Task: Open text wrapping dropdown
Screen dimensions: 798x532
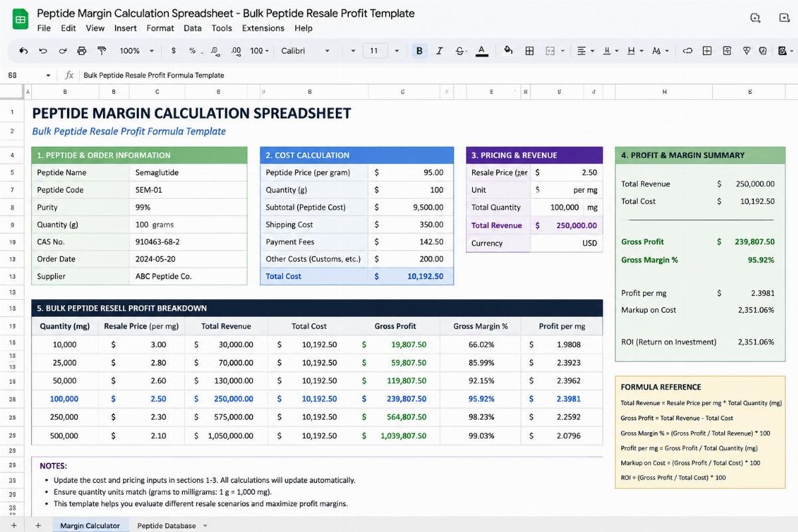Action: pos(635,51)
